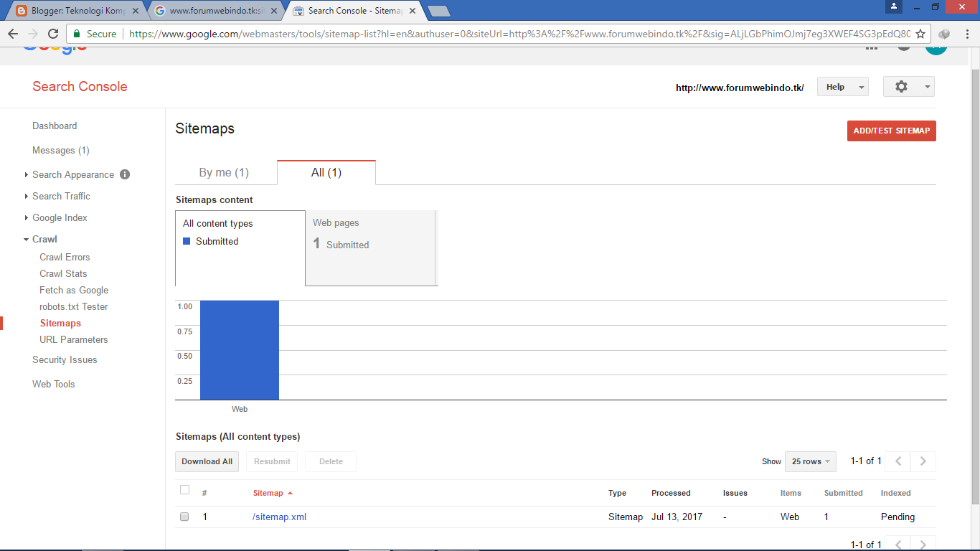Click the extension icon beside the address bar
Screen dimensions: 980x551
tap(944, 34)
